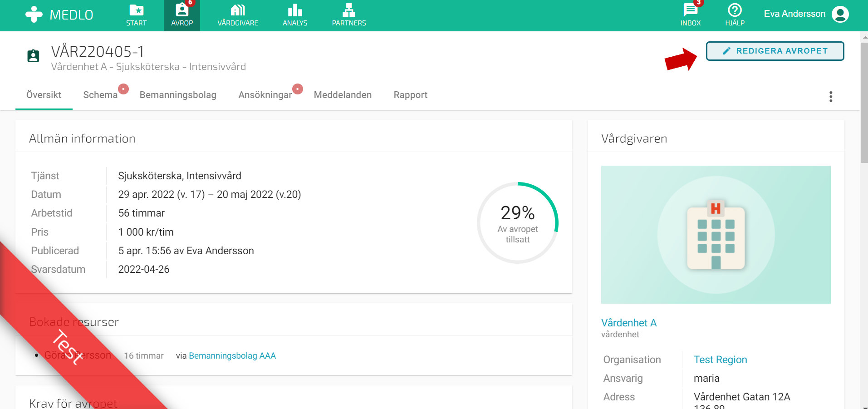The image size is (868, 409).
Task: Click the user avatar icon
Action: 840,14
